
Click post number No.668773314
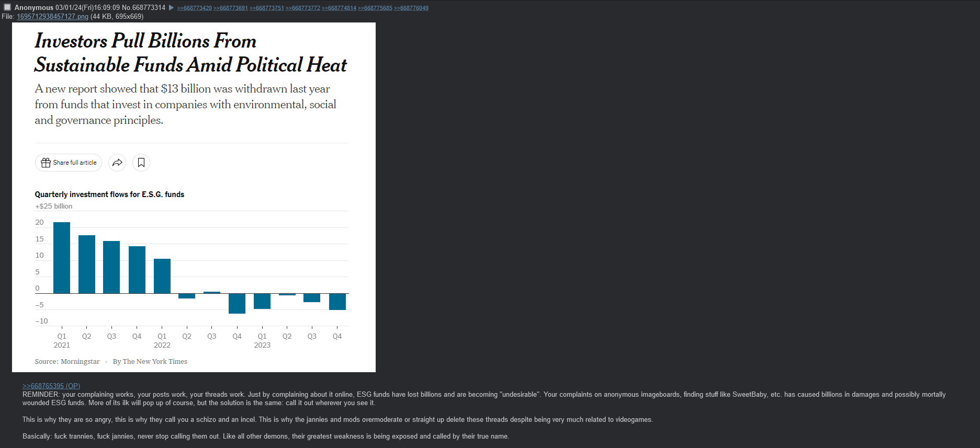pyautogui.click(x=143, y=8)
